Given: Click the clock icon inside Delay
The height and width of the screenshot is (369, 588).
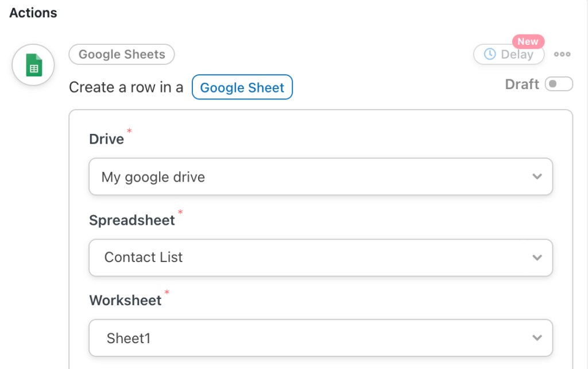Looking at the screenshot, I should (490, 55).
